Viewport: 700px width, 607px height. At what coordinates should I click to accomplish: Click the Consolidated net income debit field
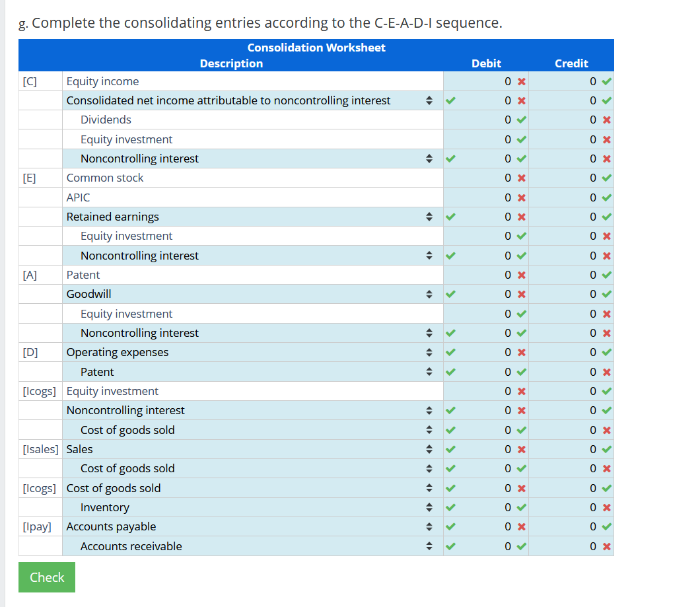click(487, 100)
